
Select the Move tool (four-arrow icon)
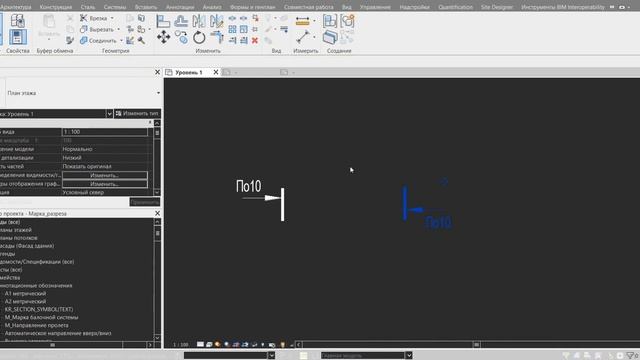pos(163,37)
